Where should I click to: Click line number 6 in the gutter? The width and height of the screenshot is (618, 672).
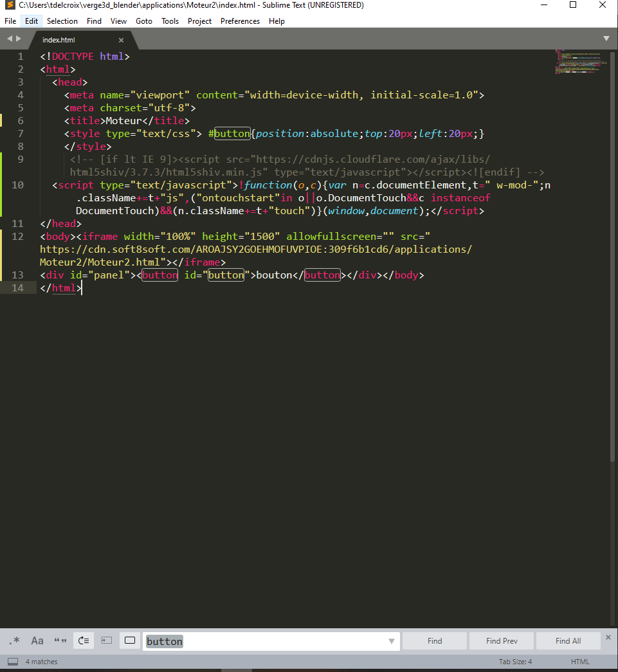click(20, 121)
